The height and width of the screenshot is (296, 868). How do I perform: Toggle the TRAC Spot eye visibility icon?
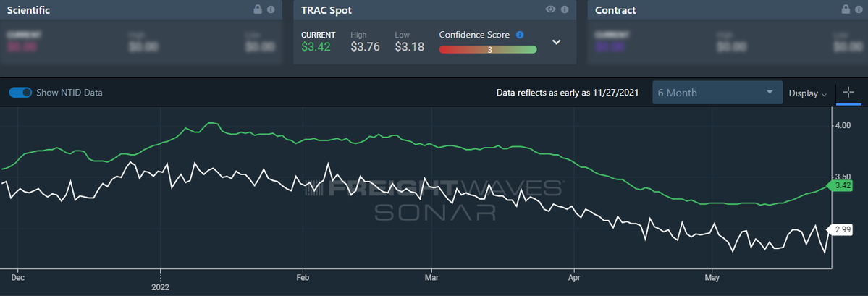click(x=550, y=9)
